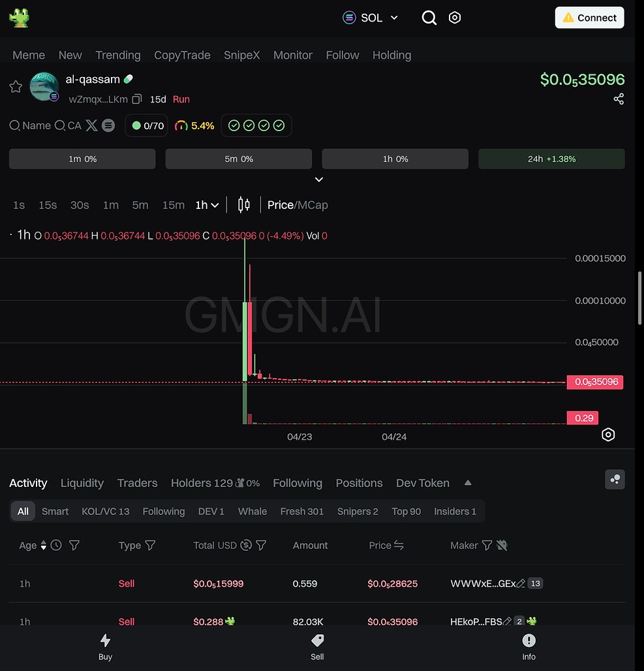Switch candlestick chart type

click(x=244, y=205)
